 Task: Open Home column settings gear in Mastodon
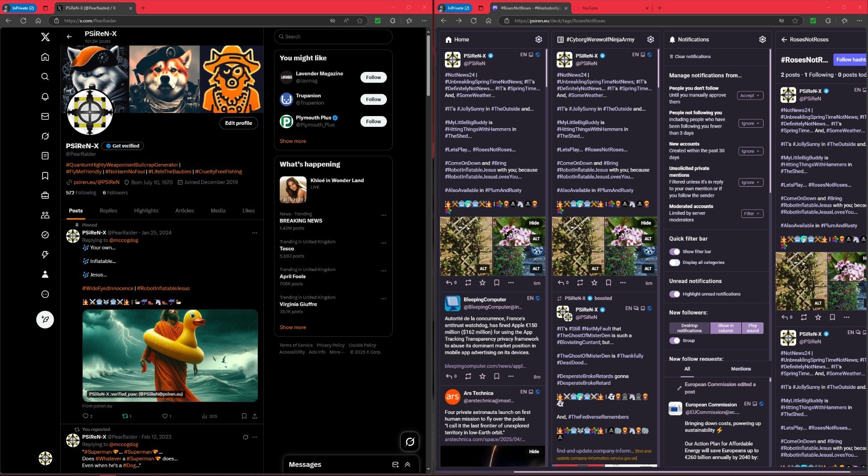539,39
